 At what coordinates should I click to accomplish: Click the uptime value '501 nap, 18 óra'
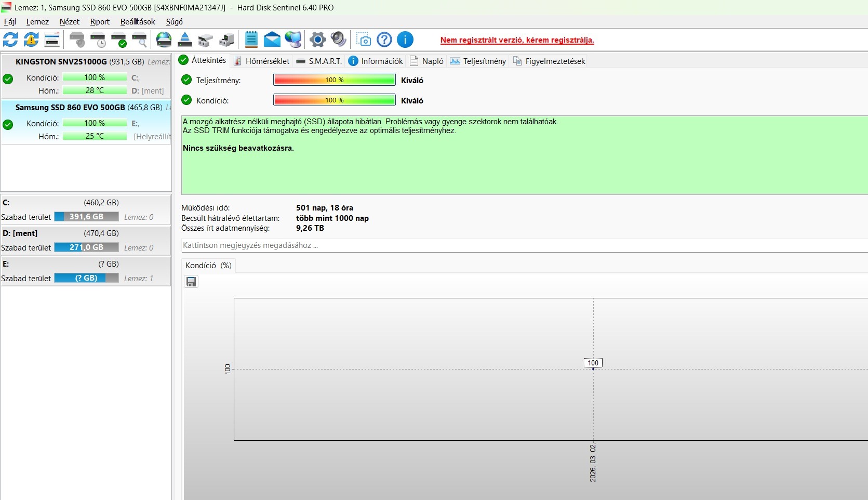click(325, 208)
